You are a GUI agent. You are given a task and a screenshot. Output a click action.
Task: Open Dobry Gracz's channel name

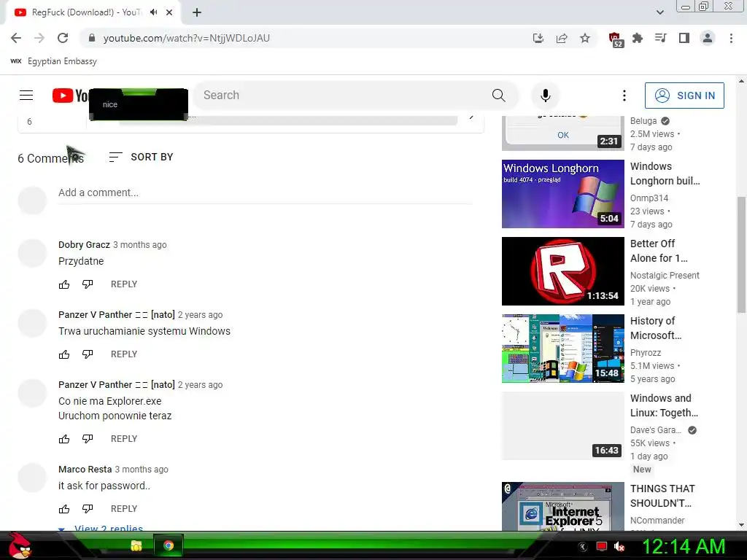point(84,244)
